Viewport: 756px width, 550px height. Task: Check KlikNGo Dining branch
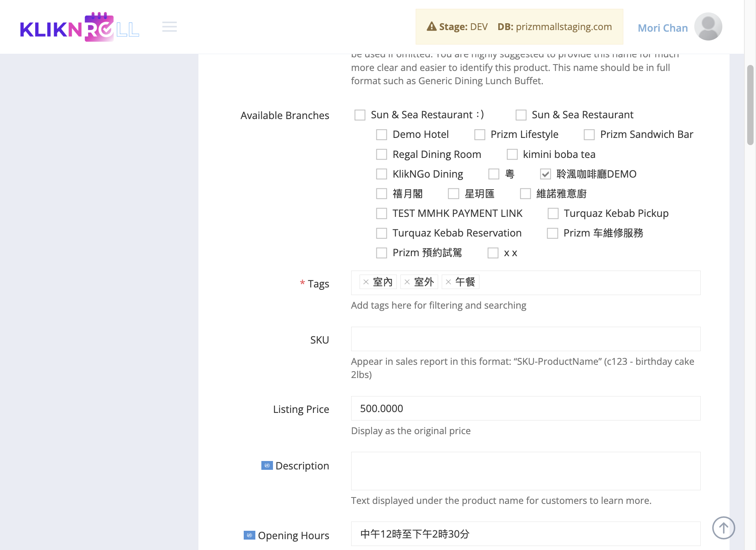(x=382, y=174)
